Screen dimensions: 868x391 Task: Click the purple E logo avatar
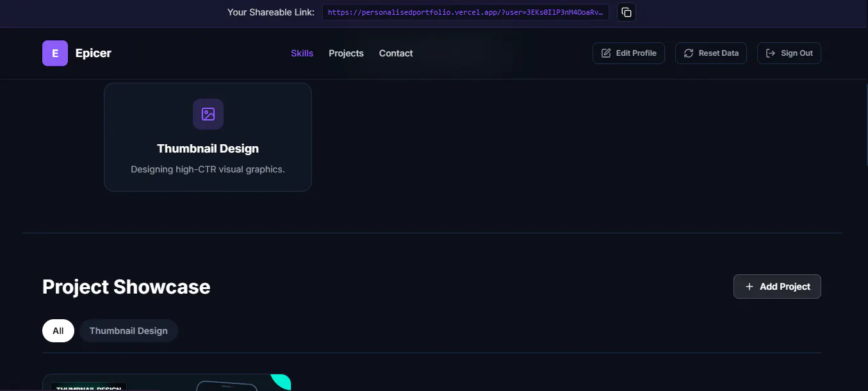pos(55,53)
